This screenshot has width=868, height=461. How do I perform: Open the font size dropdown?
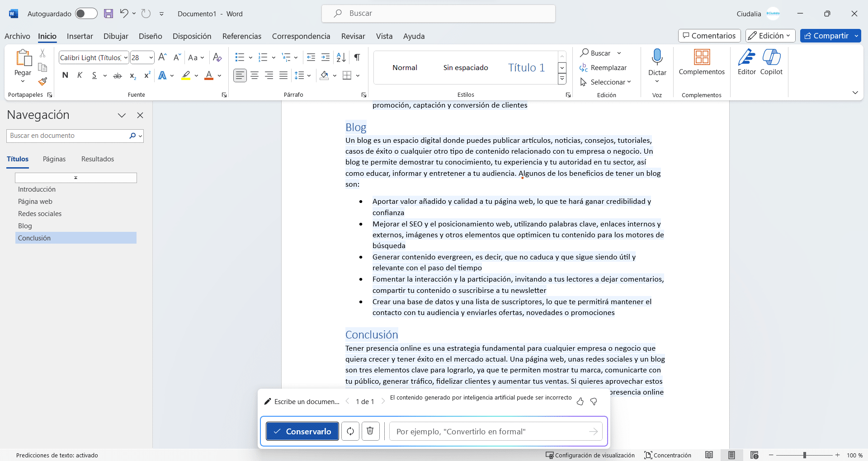click(151, 57)
